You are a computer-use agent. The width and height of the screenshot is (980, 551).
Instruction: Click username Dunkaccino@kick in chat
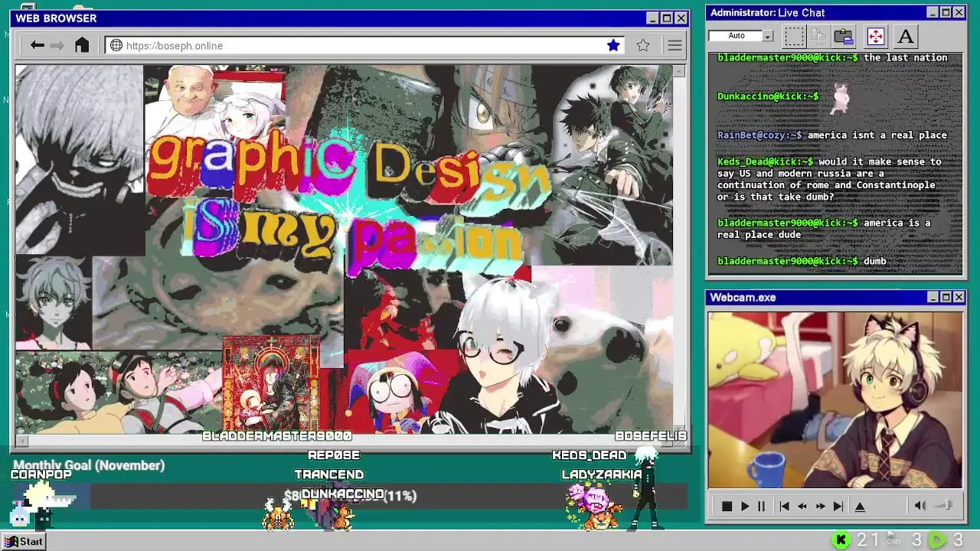(768, 96)
